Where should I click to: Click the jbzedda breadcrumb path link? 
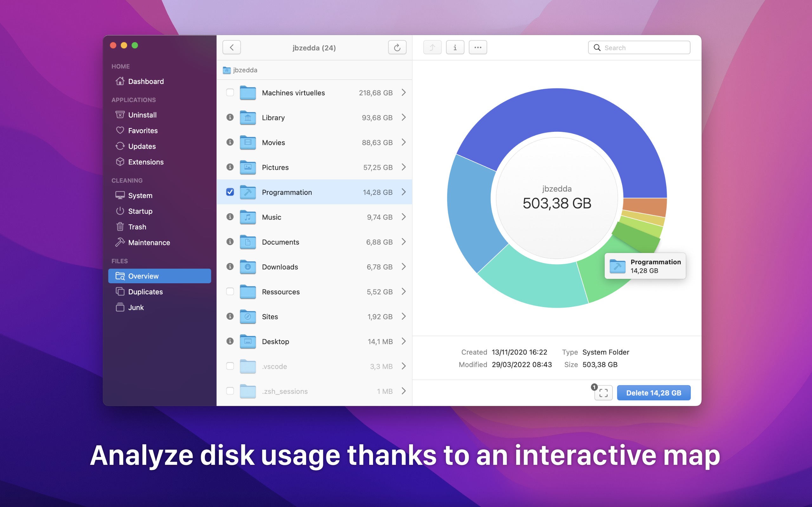(x=245, y=70)
